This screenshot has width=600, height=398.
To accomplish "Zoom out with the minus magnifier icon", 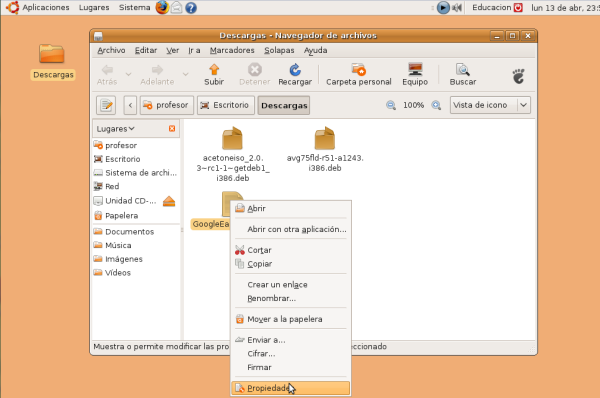I will pos(391,105).
